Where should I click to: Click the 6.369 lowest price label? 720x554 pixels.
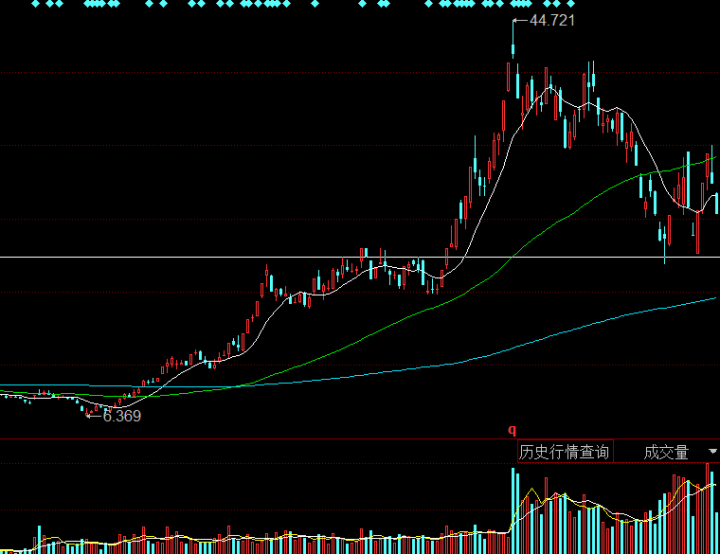(x=121, y=416)
